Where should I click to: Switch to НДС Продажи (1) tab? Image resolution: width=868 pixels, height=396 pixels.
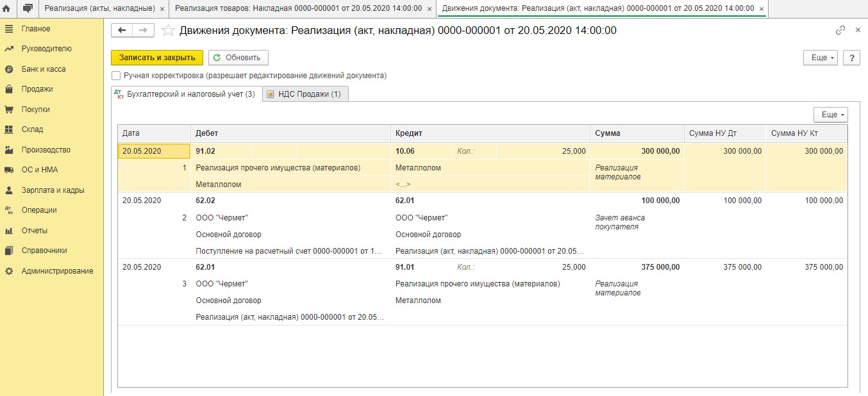click(305, 94)
